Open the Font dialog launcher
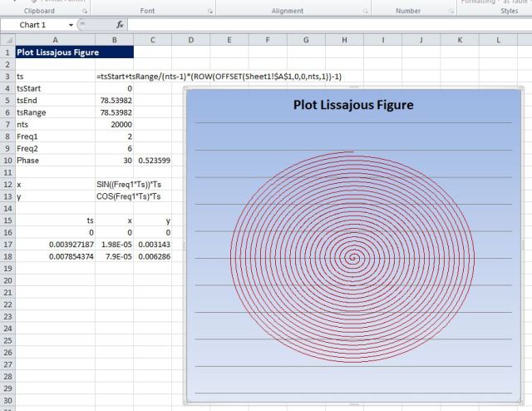The image size is (532, 411). click(x=209, y=11)
